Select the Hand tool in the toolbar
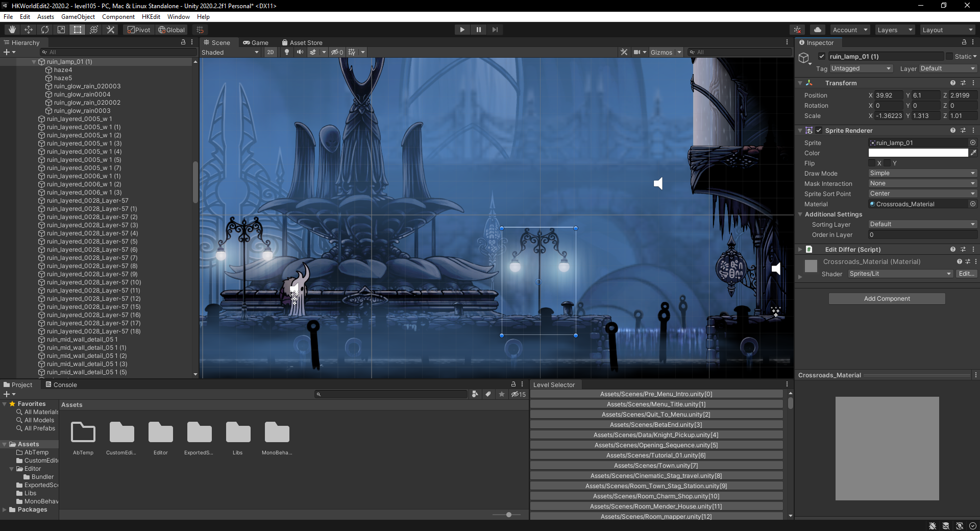This screenshot has width=980, height=531. (x=12, y=30)
